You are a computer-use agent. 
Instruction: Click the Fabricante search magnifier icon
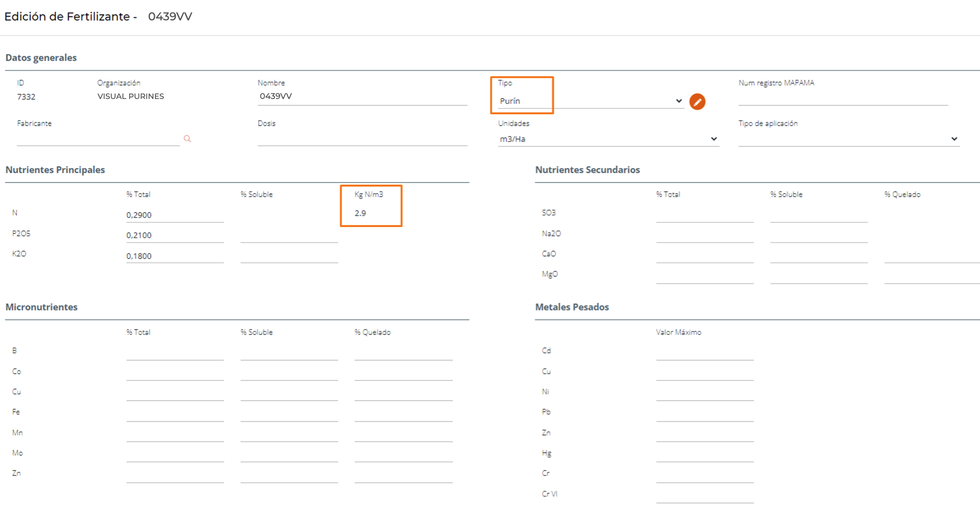tap(187, 139)
